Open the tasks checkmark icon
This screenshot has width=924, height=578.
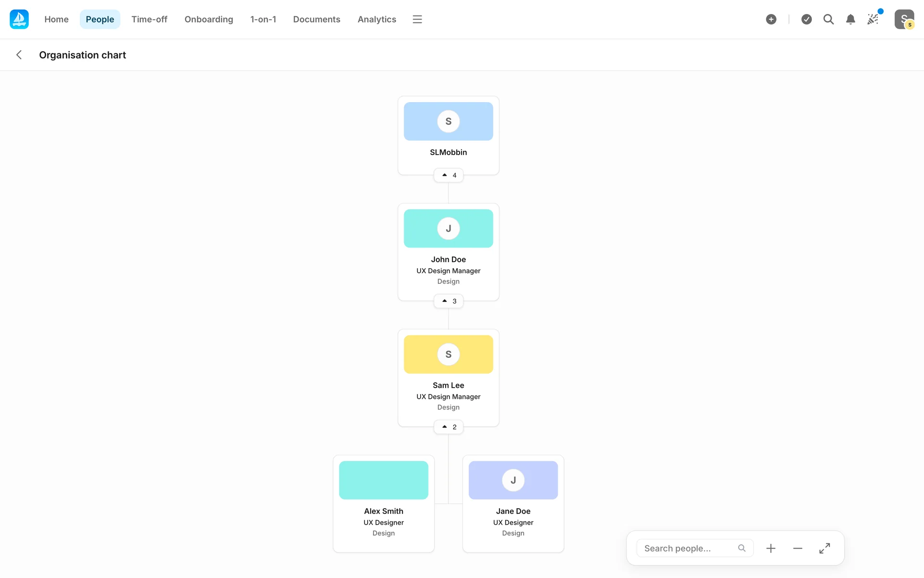[x=807, y=19]
